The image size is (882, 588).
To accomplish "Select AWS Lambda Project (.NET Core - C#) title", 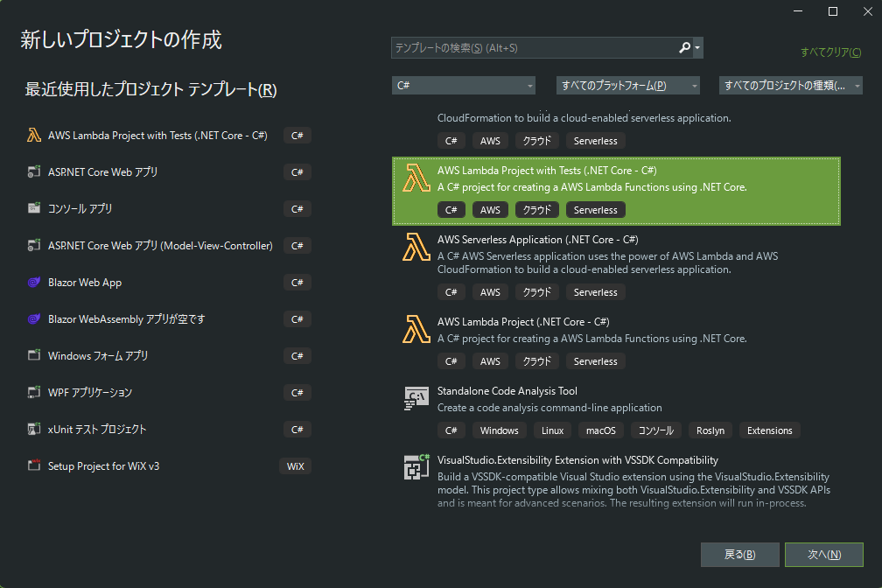I will 523,322.
